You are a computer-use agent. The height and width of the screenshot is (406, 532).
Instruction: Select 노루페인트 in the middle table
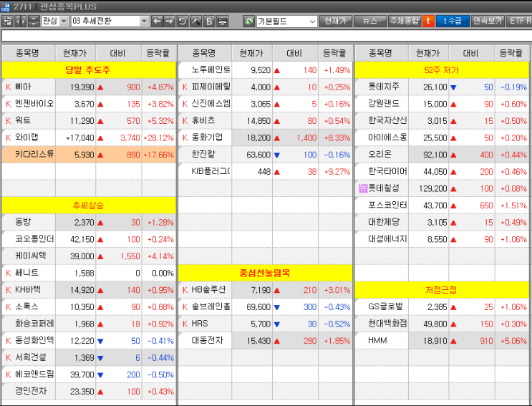[x=211, y=70]
